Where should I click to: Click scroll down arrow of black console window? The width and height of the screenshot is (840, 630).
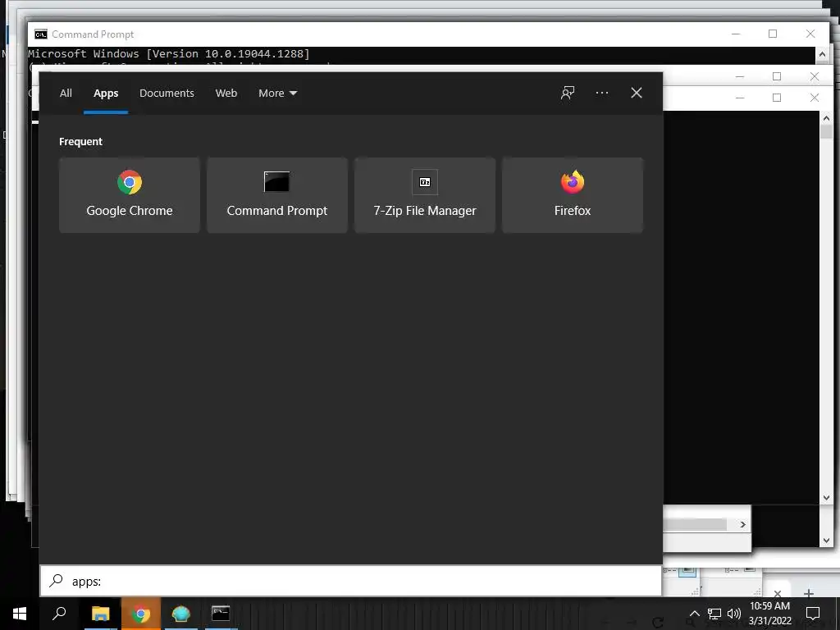826,498
